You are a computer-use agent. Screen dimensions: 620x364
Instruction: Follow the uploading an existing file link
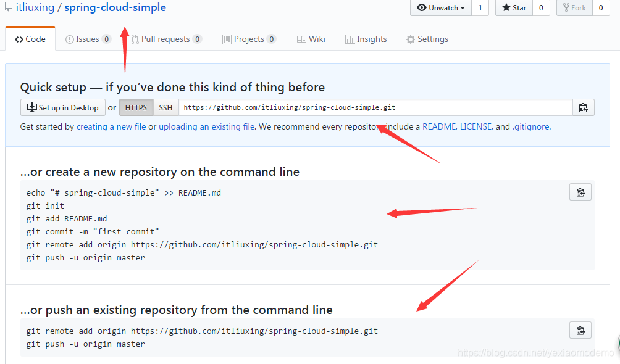pos(206,127)
